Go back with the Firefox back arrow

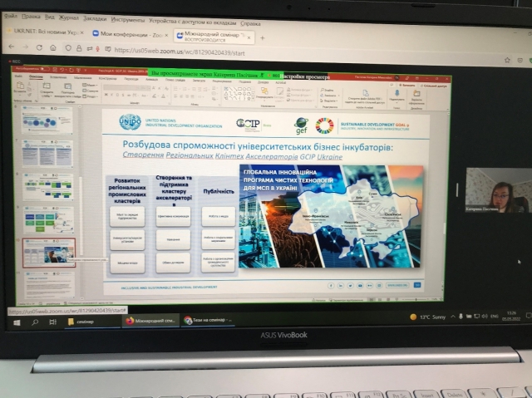pos(12,47)
